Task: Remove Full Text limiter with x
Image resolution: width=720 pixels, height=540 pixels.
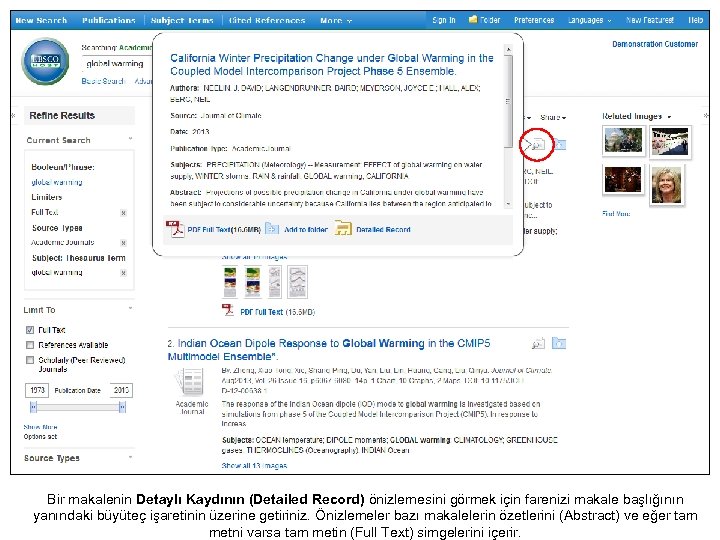Action: click(123, 213)
